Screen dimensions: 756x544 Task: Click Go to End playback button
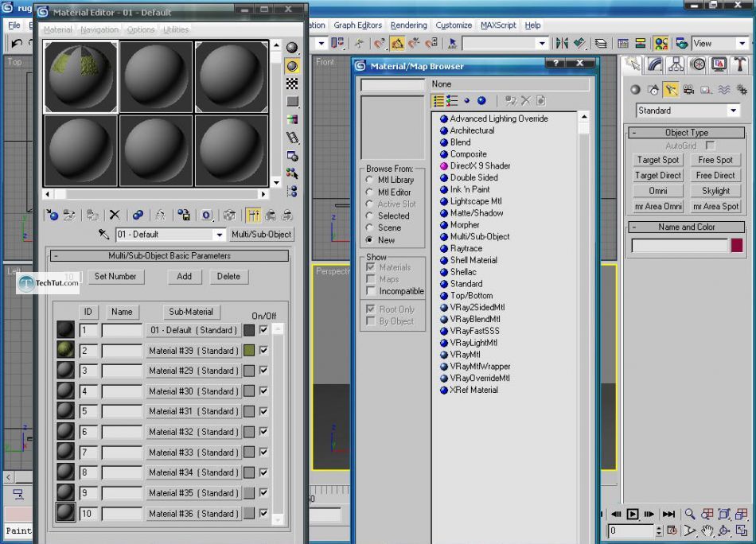(x=668, y=514)
